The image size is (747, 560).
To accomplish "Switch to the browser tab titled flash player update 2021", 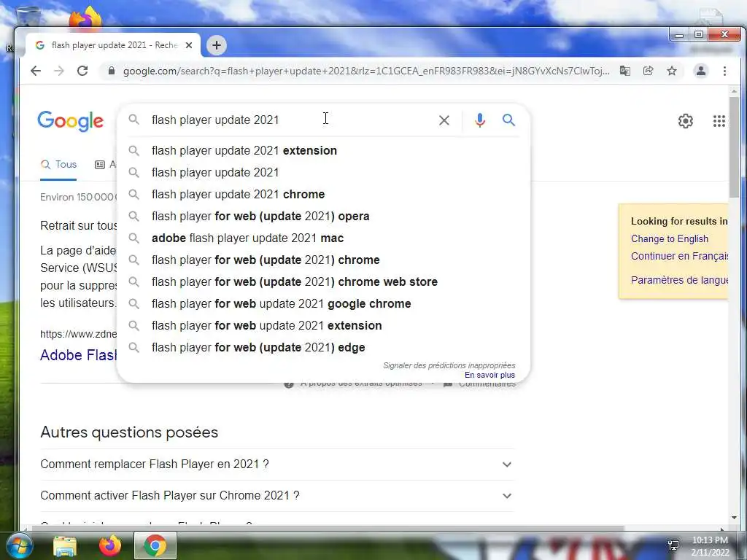I will 113,45.
